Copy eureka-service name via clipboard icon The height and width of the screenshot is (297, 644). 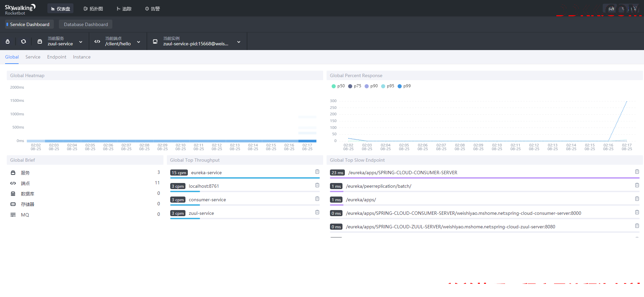(317, 172)
